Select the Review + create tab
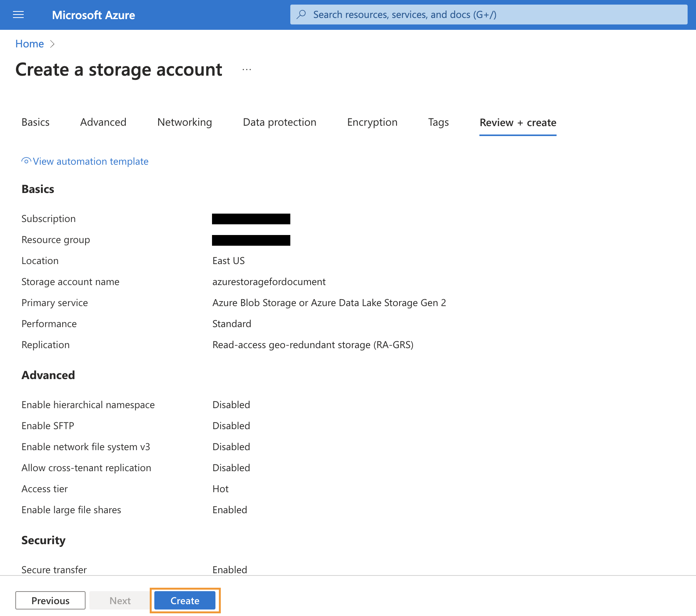The width and height of the screenshot is (696, 616). coord(518,123)
